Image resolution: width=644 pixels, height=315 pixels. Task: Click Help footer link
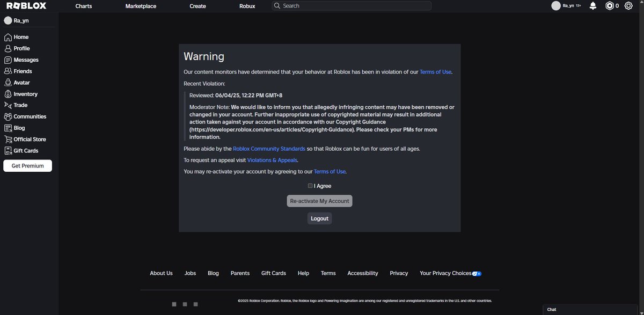tap(303, 273)
